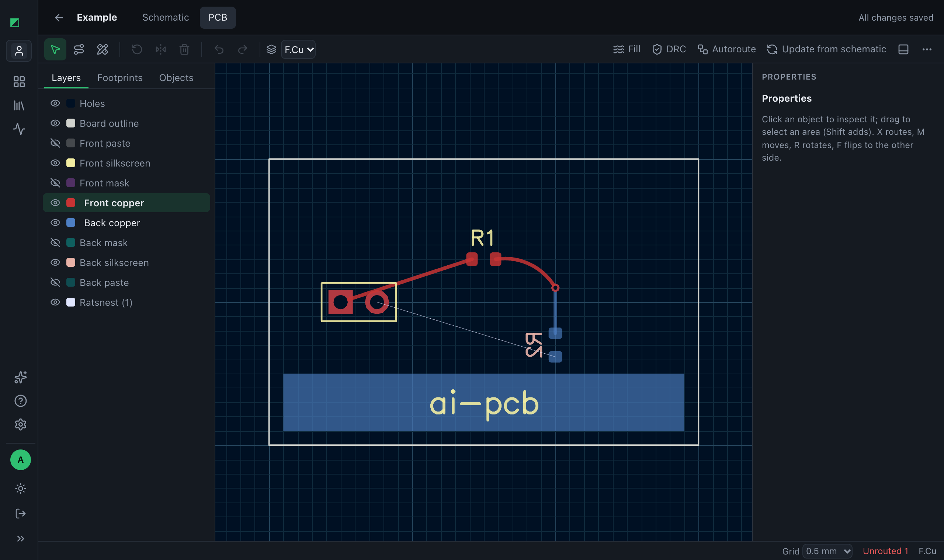Hide the Back silkscreen layer

click(55, 263)
